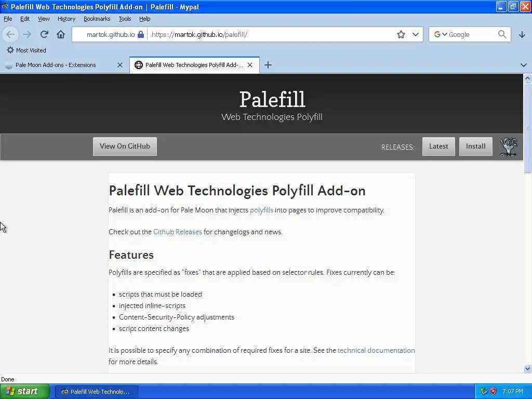Click the green tray icon beside the red shield
The height and width of the screenshot is (399, 532).
[484, 391]
